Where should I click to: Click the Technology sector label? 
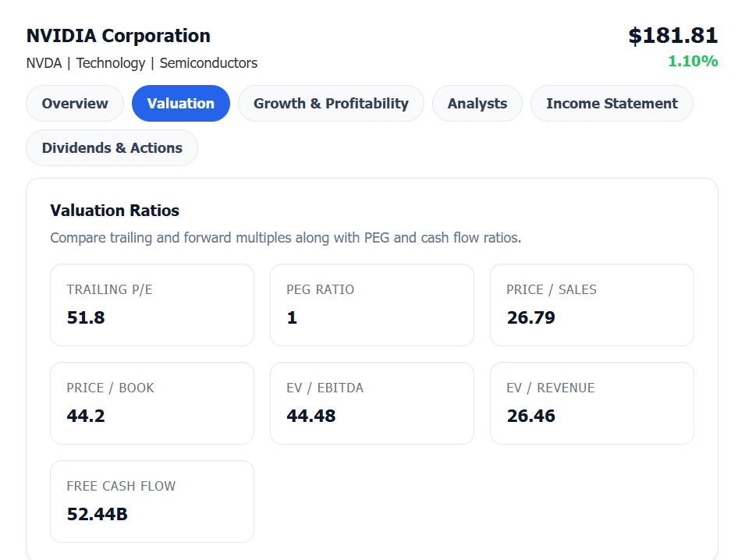click(111, 63)
